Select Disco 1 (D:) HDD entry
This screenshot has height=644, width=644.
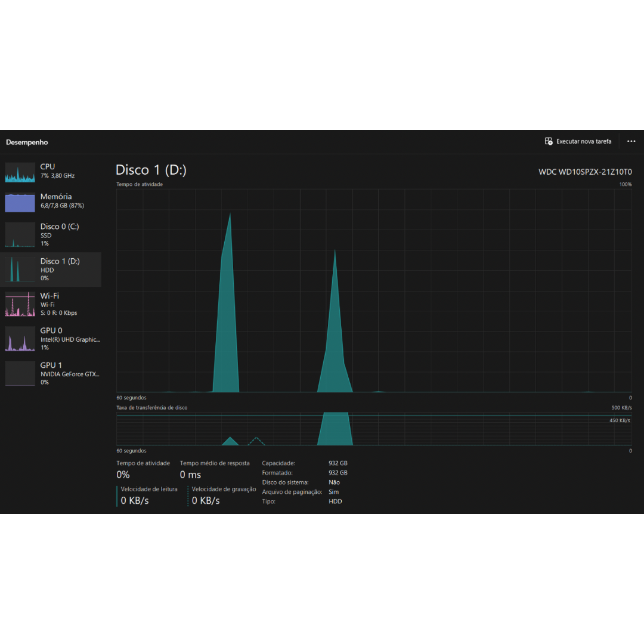[x=60, y=269]
